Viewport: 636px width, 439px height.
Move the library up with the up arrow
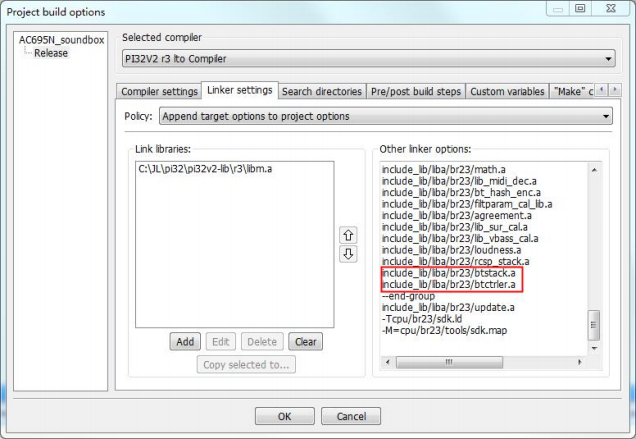click(x=348, y=235)
